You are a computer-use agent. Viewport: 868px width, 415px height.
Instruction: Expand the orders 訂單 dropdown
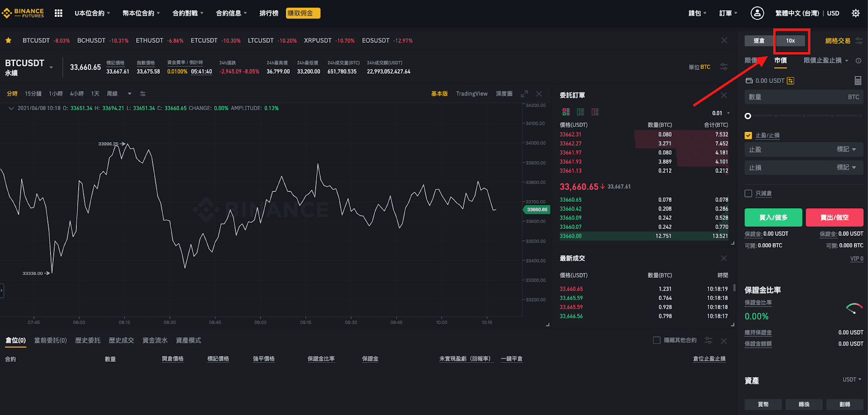729,13
